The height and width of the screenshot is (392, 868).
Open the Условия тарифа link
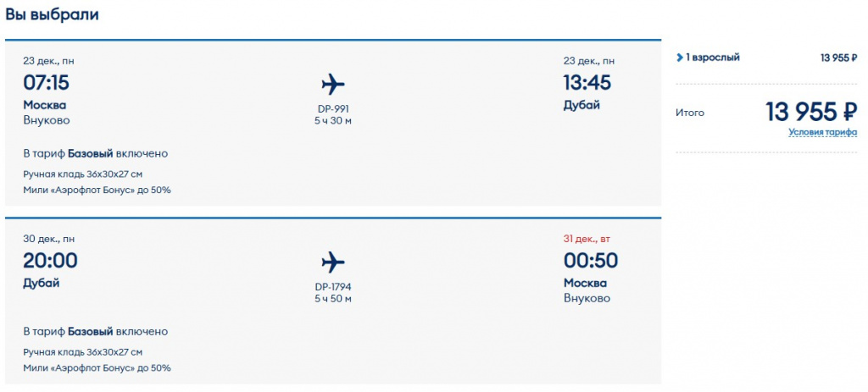822,132
